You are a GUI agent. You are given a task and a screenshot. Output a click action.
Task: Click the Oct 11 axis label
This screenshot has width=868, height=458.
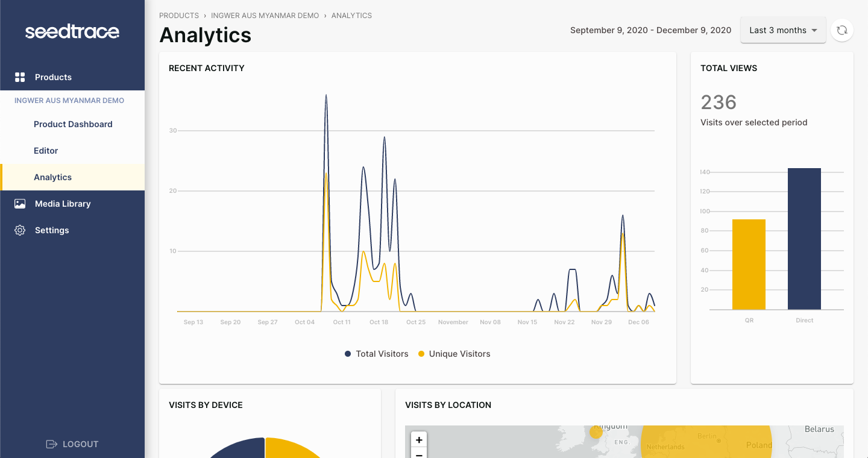tap(342, 322)
